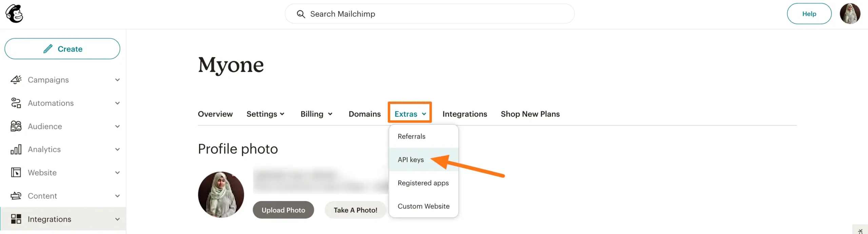Select Referrals from Extras menu
The height and width of the screenshot is (234, 868).
click(423, 136)
